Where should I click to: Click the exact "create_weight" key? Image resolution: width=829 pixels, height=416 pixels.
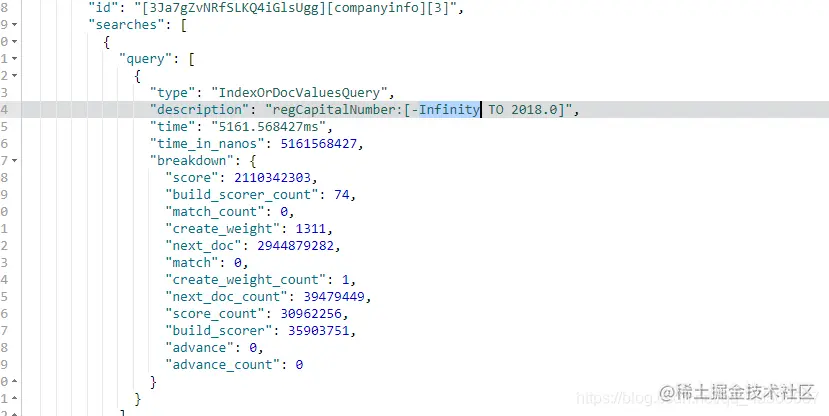point(223,228)
